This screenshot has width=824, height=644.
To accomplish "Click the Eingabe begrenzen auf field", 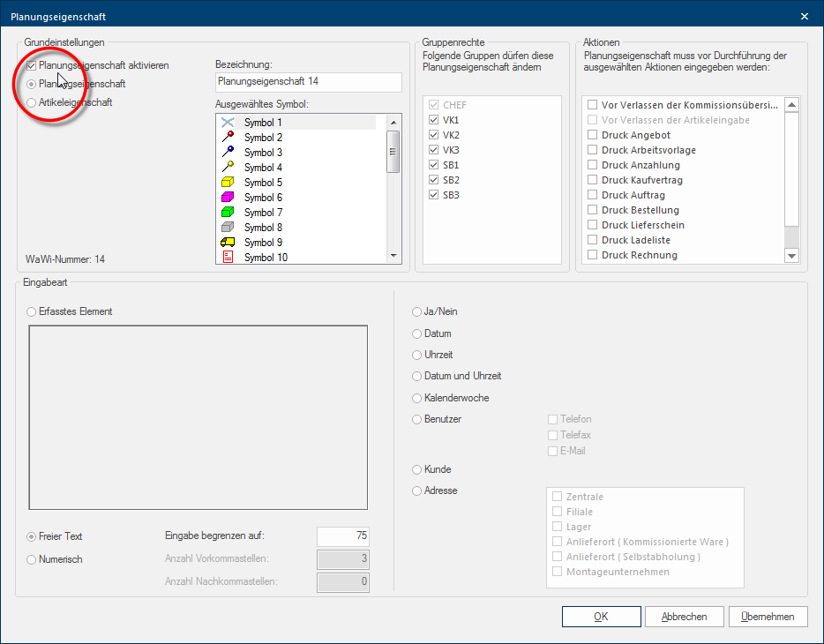I will [342, 536].
